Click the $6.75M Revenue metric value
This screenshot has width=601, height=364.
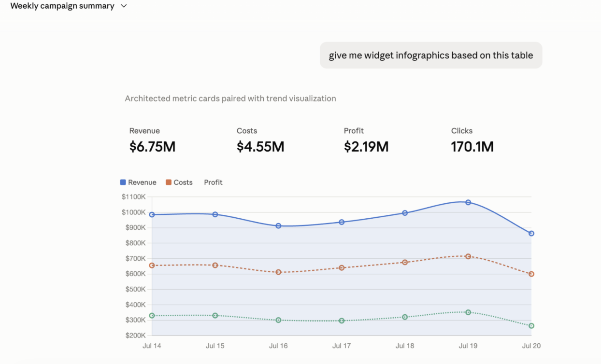coord(152,147)
